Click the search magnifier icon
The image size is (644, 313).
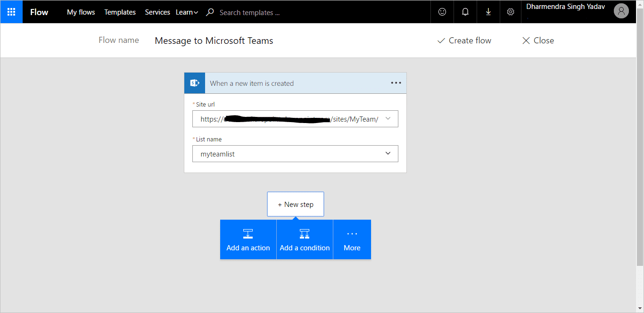click(x=210, y=12)
